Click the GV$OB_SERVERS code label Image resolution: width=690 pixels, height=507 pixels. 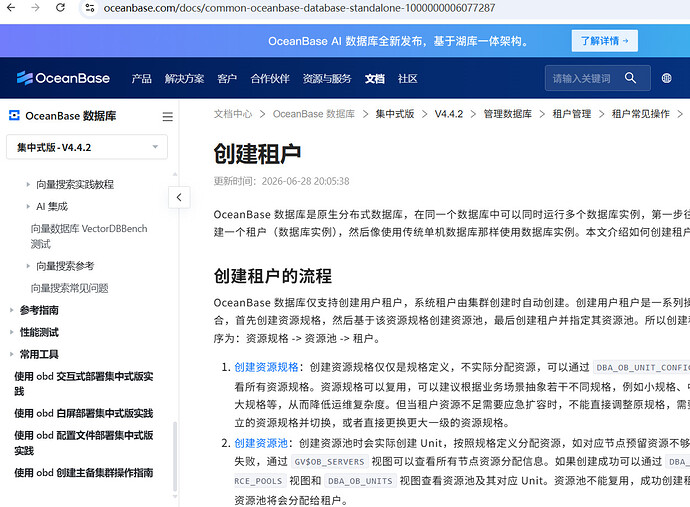(x=330, y=462)
